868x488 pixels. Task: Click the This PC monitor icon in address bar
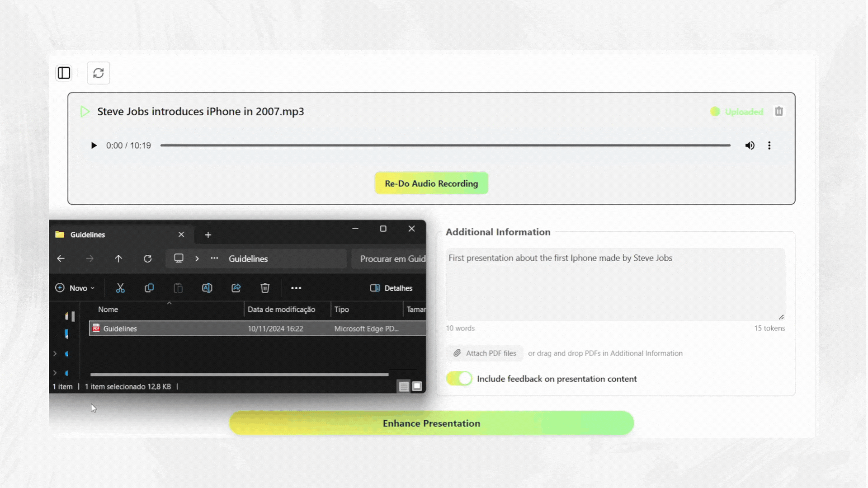179,258
